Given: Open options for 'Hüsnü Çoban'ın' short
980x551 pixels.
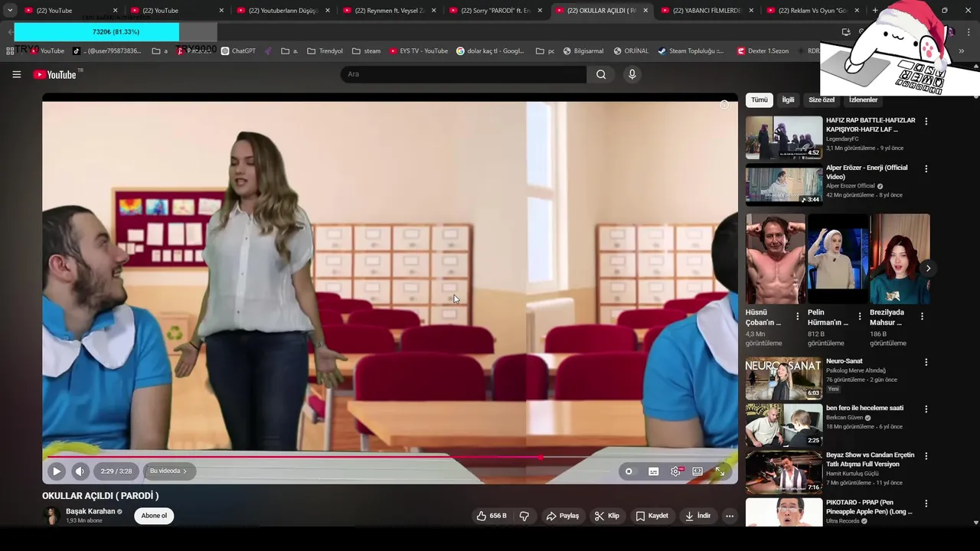Looking at the screenshot, I should pyautogui.click(x=797, y=316).
